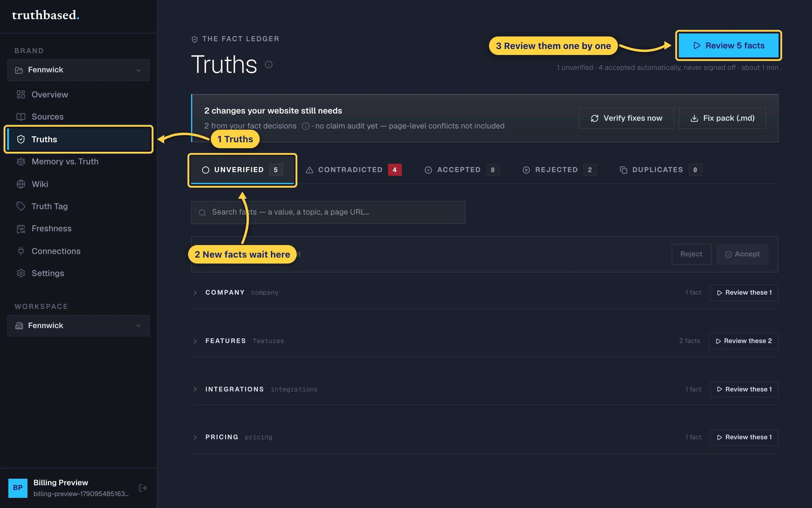Go to Memory vs. Truth
This screenshot has width=812, height=508.
point(79,162)
